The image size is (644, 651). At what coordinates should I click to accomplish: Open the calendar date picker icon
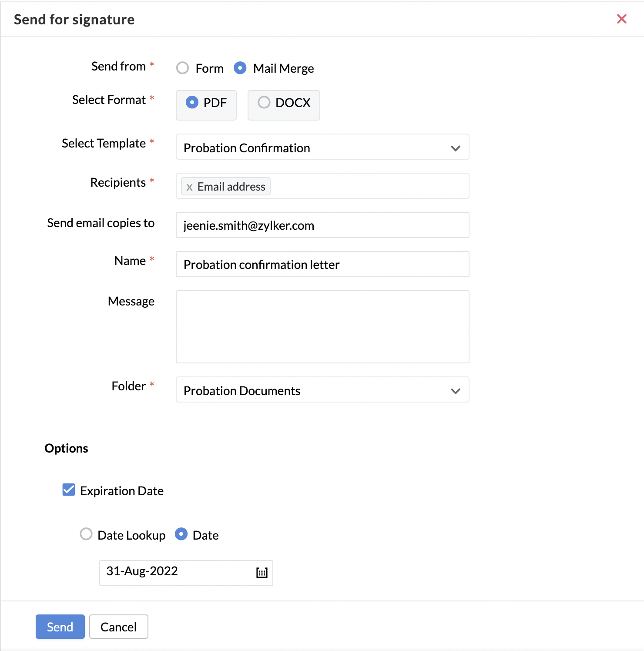[262, 573]
